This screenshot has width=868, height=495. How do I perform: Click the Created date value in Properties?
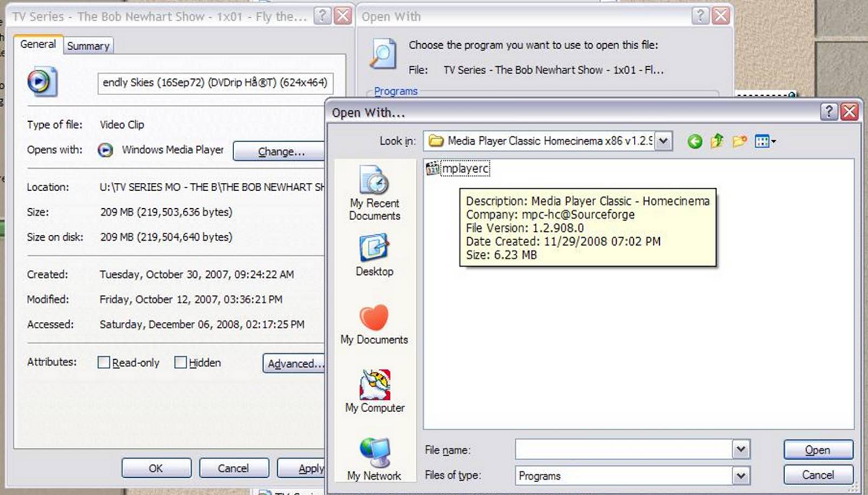click(x=197, y=274)
